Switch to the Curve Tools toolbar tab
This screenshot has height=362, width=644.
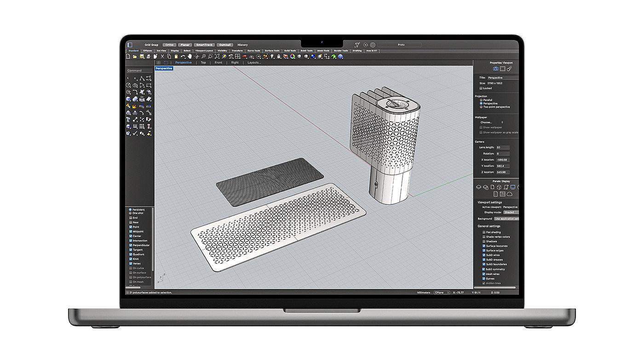[253, 51]
